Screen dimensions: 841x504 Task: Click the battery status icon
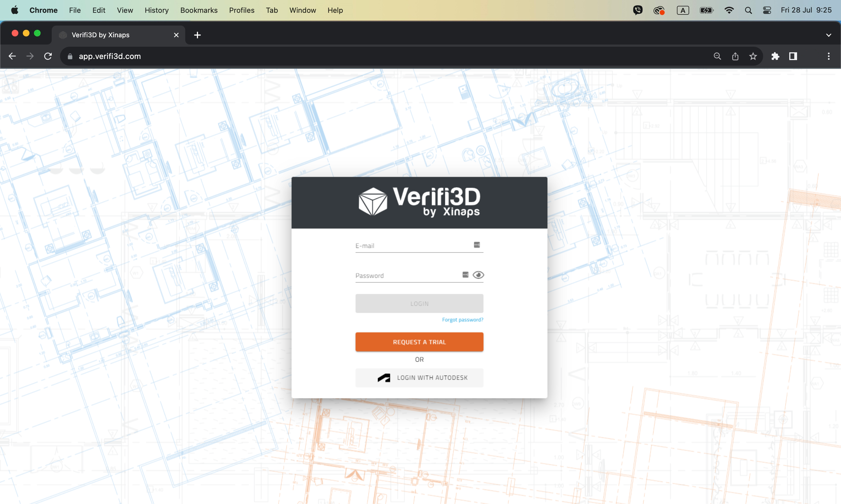707,10
